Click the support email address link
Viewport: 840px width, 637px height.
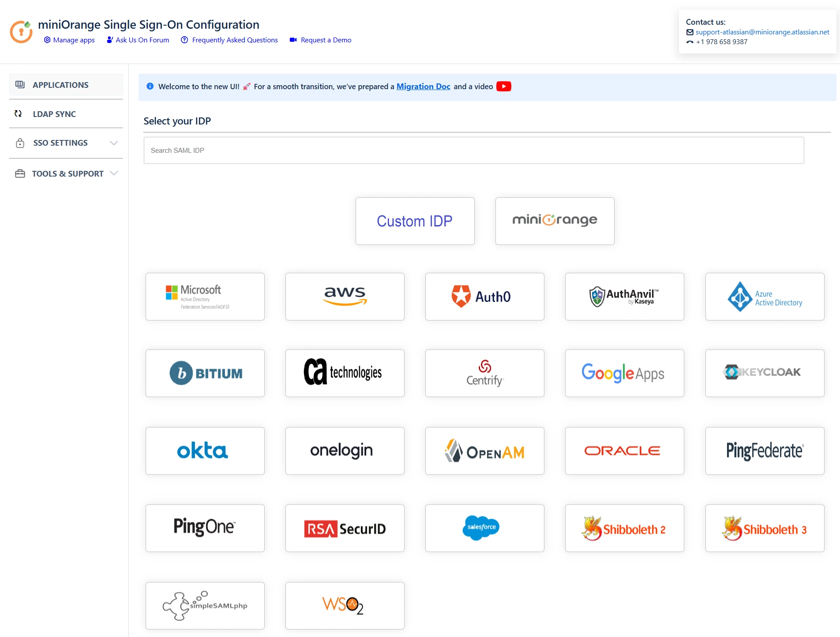(762, 32)
